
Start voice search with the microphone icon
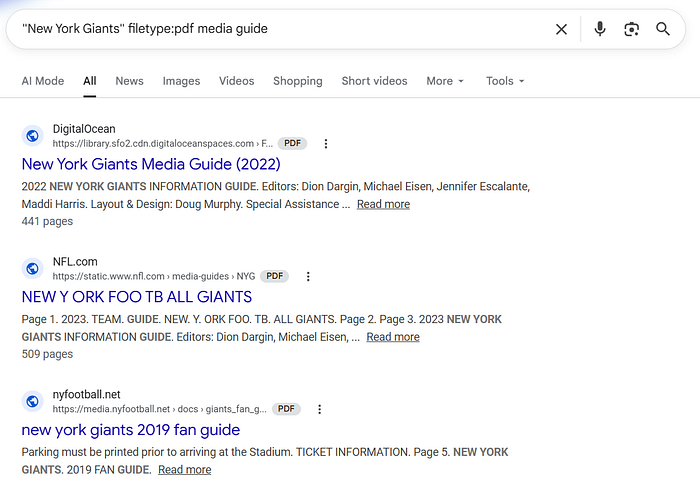(600, 29)
